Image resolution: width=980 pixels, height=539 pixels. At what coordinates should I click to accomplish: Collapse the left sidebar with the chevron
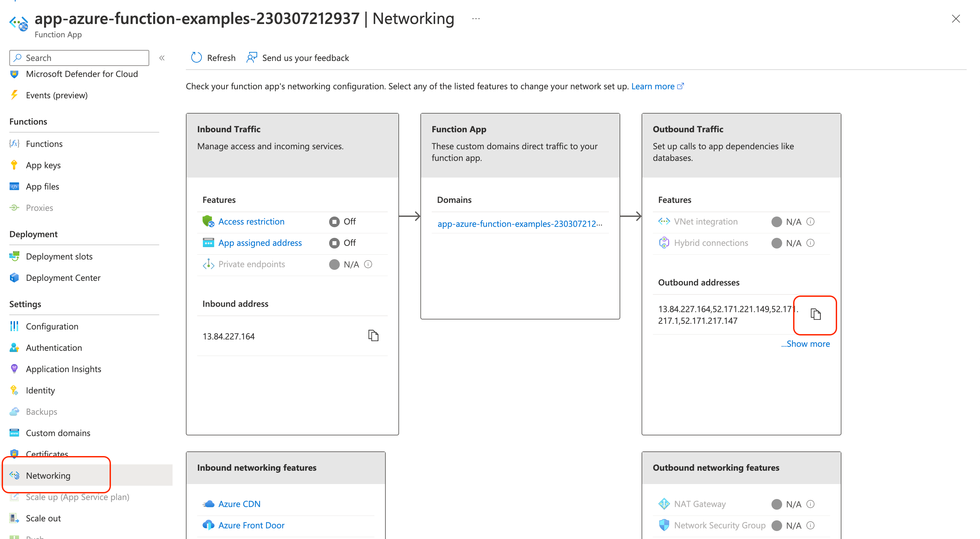click(162, 57)
